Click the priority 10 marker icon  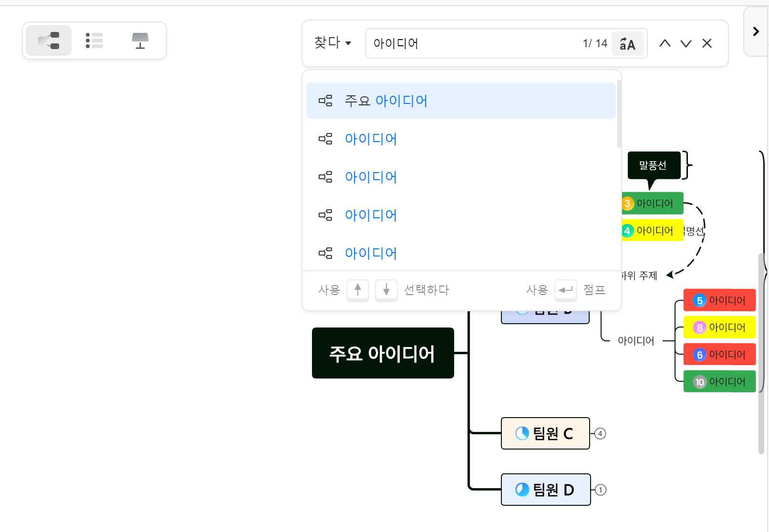pyautogui.click(x=699, y=382)
